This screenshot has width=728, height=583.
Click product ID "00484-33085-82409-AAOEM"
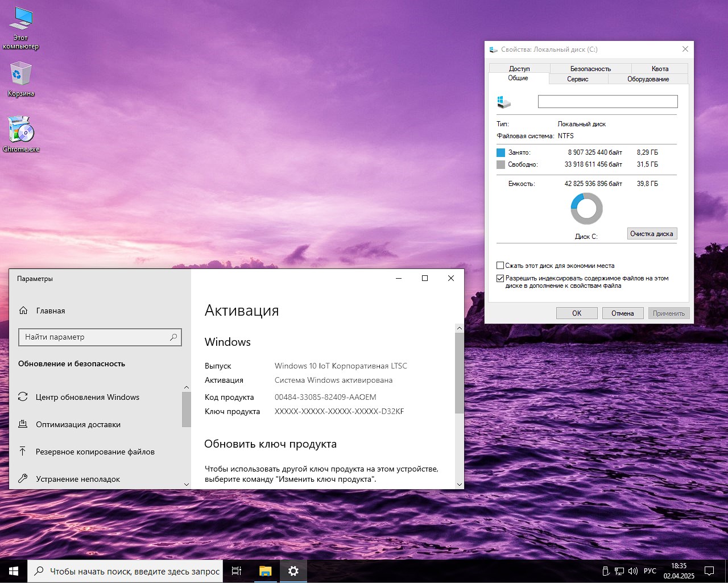pyautogui.click(x=325, y=397)
